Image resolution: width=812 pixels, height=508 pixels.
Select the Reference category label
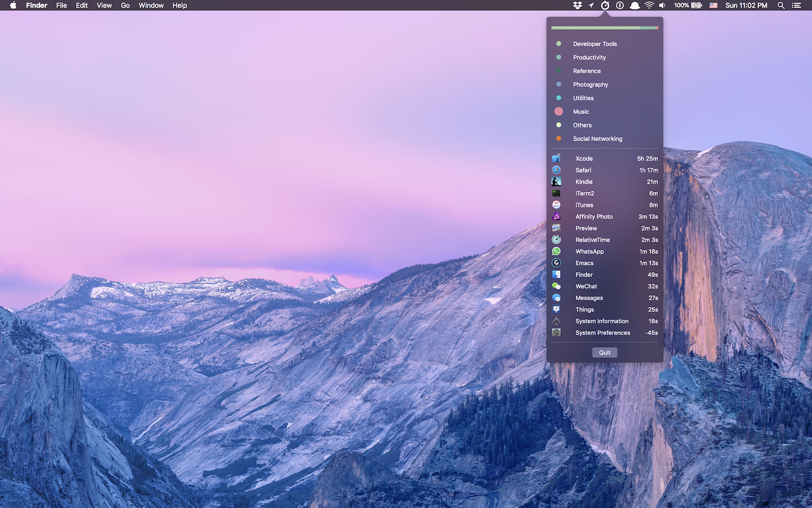click(x=587, y=71)
